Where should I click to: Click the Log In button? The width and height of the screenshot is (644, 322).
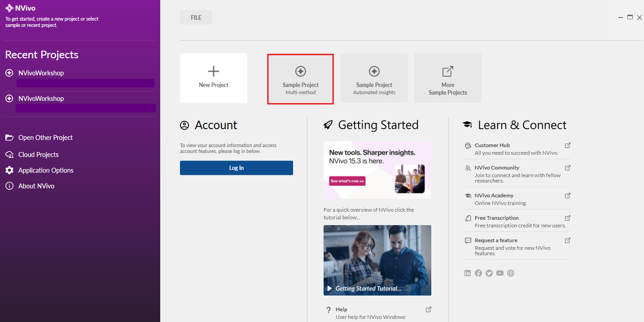(x=237, y=168)
